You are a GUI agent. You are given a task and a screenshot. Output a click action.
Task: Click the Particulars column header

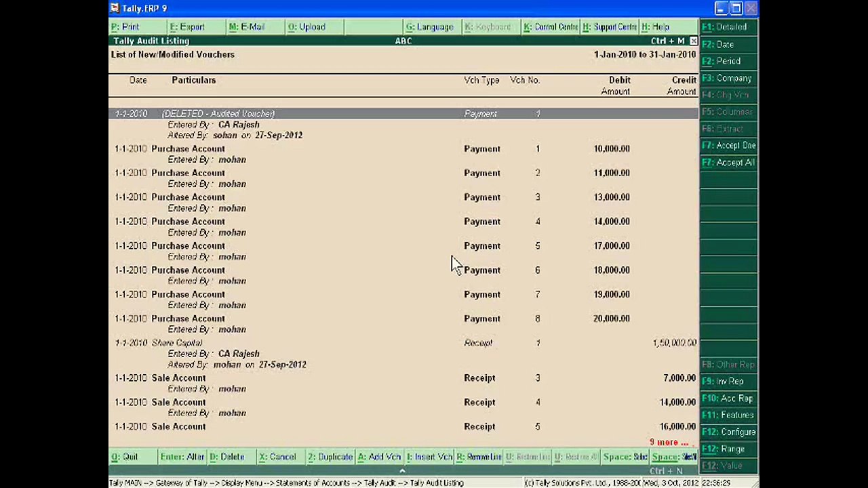point(193,80)
